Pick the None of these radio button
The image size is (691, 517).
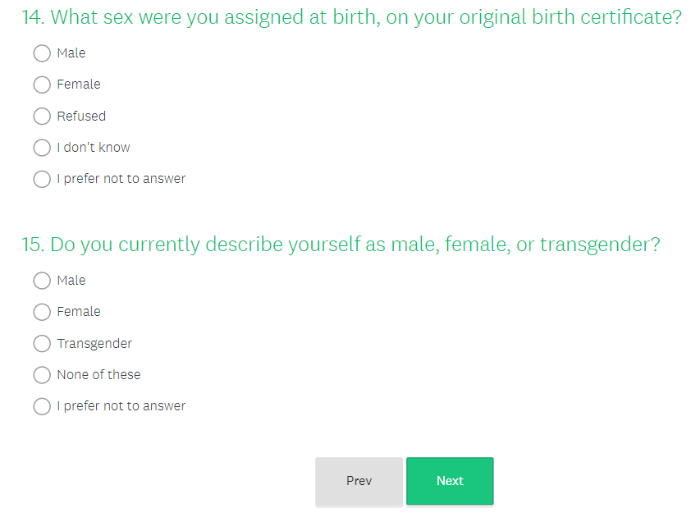click(41, 375)
